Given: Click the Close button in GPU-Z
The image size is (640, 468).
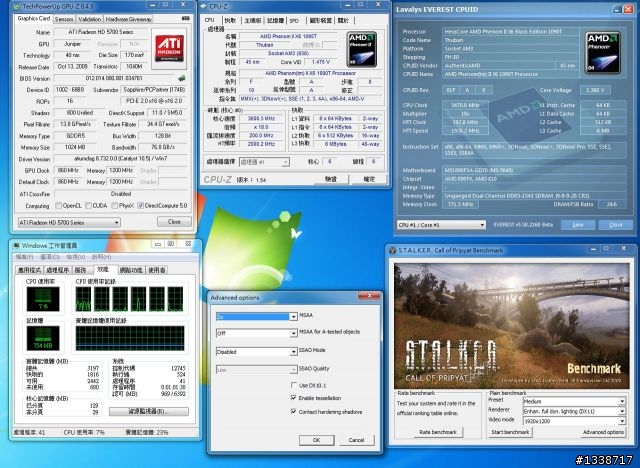Looking at the screenshot, I should coord(174,222).
